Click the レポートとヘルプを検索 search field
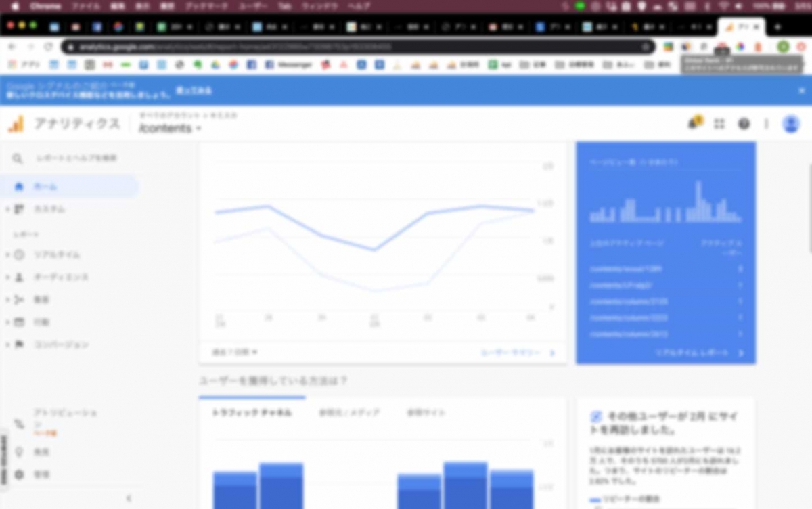 click(x=76, y=158)
